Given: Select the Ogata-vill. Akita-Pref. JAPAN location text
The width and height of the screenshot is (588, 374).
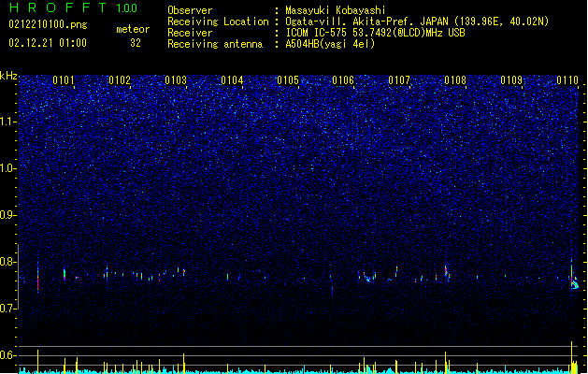Looking at the screenshot, I should [x=417, y=22].
